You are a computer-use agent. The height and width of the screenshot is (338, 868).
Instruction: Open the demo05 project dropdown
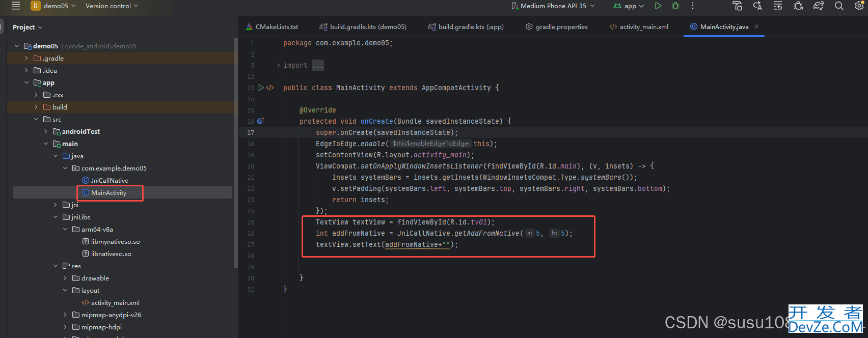click(x=60, y=6)
